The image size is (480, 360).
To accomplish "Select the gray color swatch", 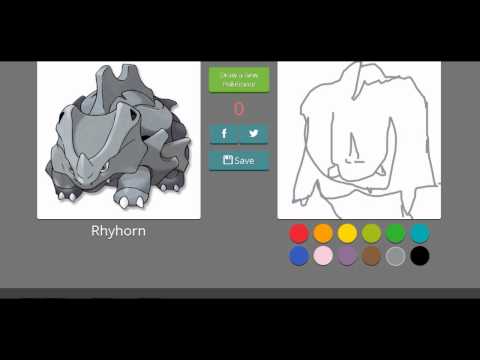I will (395, 256).
